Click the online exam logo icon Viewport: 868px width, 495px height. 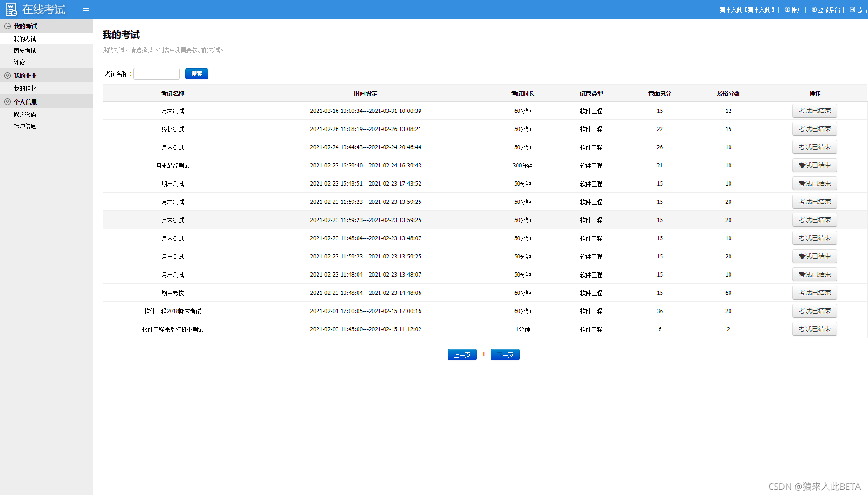coord(11,9)
